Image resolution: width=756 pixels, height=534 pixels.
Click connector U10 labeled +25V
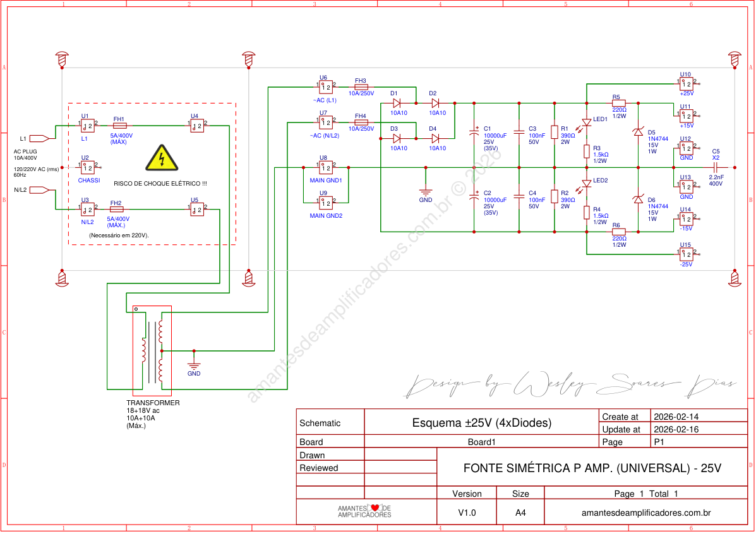point(686,83)
